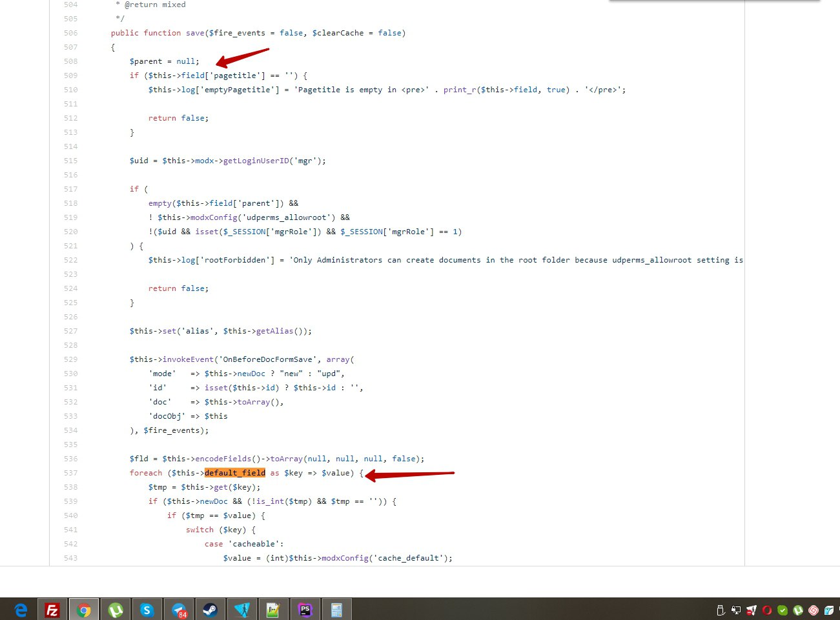Viewport: 840px width, 620px height.
Task: Click the Opera tray icon
Action: point(767,610)
